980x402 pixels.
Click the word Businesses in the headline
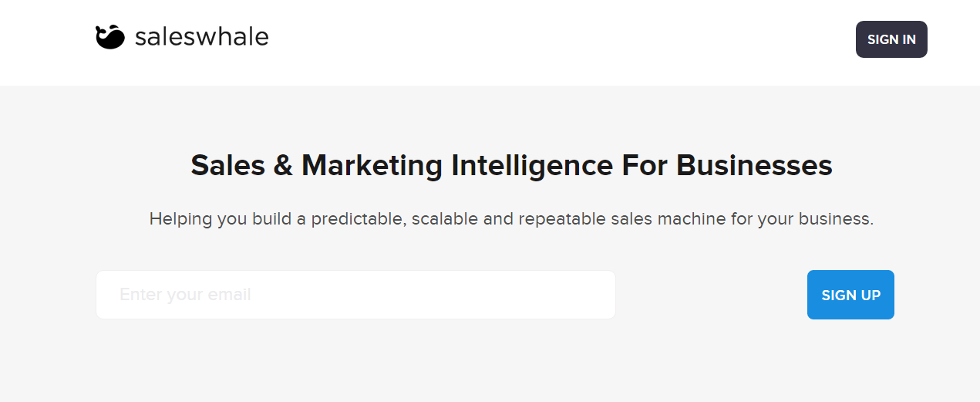(x=754, y=166)
